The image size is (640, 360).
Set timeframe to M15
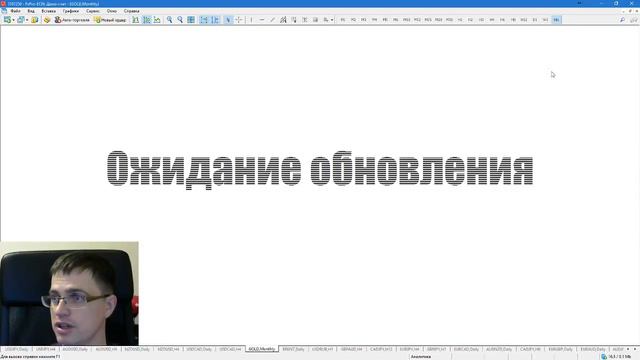point(428,20)
